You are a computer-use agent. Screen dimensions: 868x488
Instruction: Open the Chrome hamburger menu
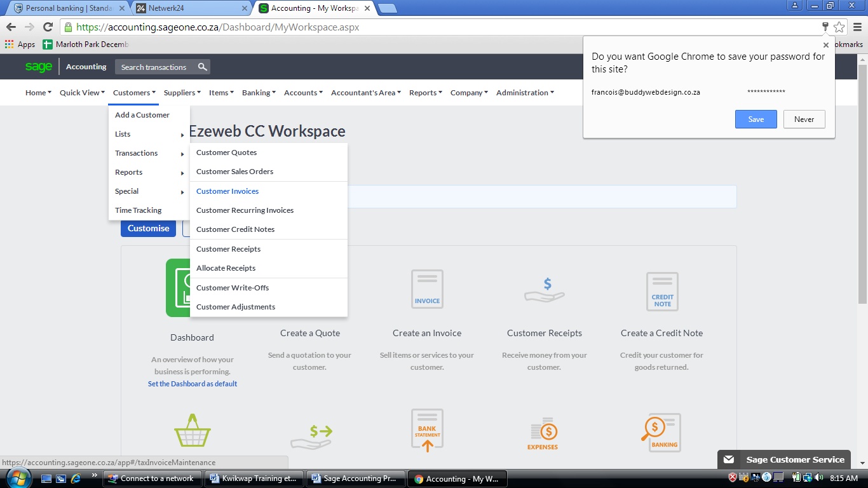[857, 27]
